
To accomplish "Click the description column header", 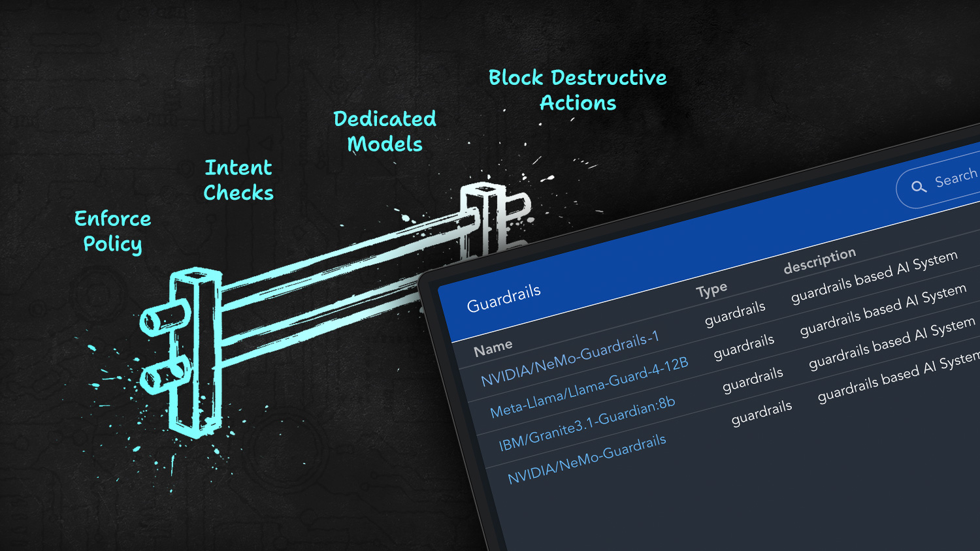I will 819,260.
